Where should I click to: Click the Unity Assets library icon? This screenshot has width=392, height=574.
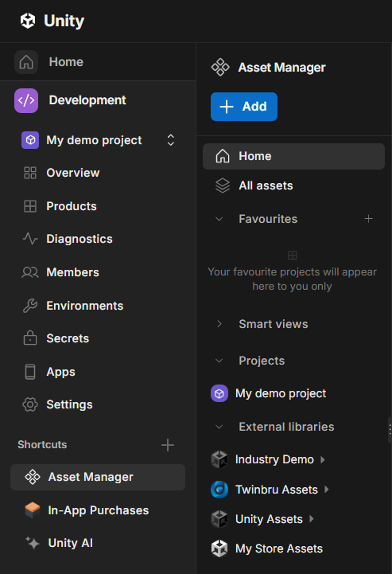click(219, 519)
